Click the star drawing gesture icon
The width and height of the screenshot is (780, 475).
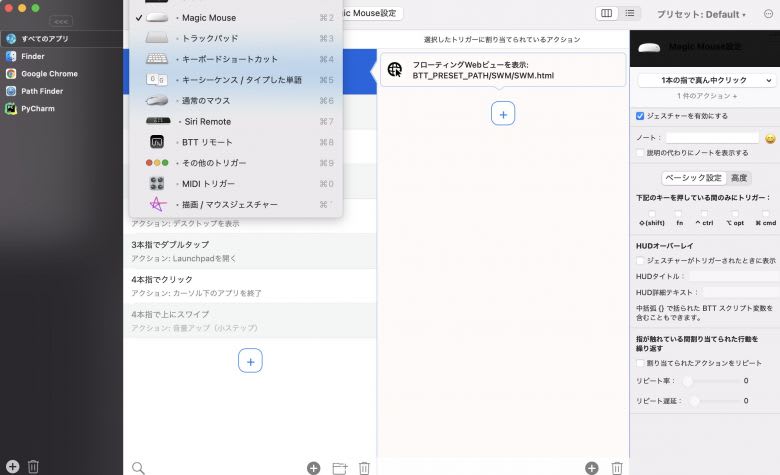[x=158, y=204]
